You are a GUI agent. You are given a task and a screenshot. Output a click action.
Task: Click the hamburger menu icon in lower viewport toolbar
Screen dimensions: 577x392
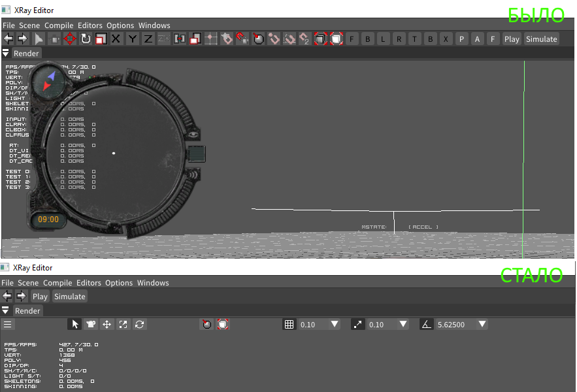8,324
